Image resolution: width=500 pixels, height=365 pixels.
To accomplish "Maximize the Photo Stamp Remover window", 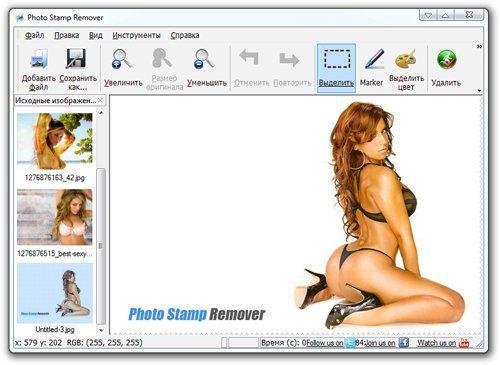I will click(x=446, y=15).
